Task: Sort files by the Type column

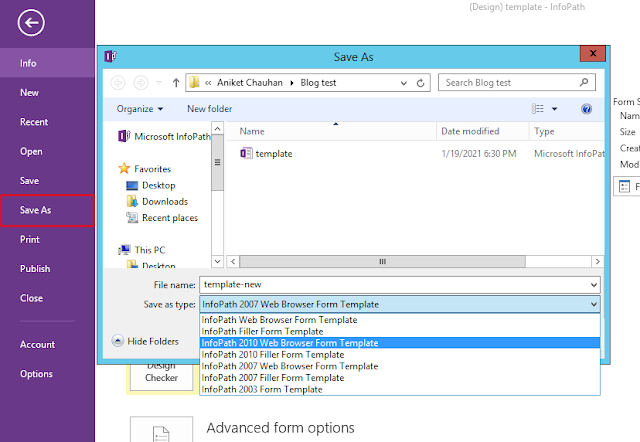Action: pyautogui.click(x=567, y=131)
